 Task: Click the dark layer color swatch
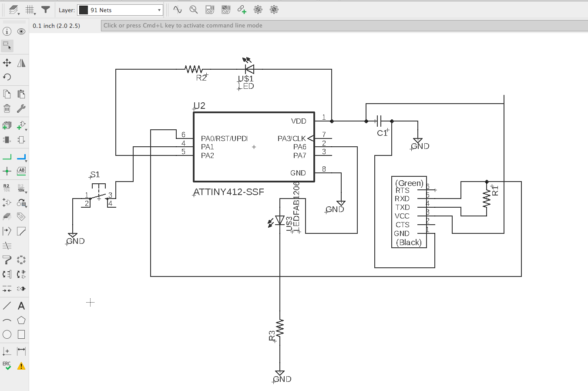pos(84,10)
